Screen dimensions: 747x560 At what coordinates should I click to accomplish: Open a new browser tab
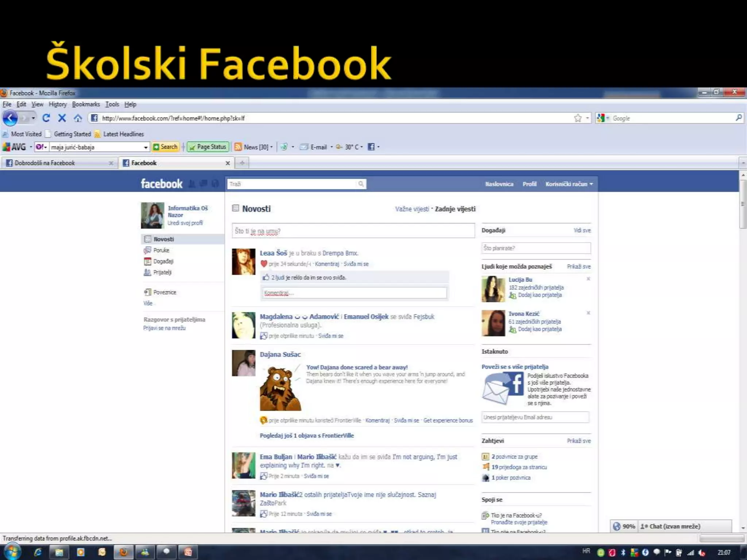click(x=242, y=163)
